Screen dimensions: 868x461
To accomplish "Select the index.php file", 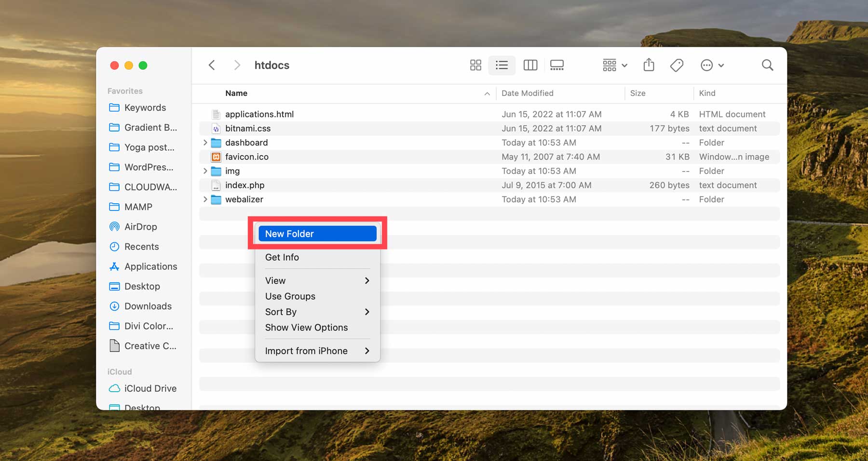I will [244, 185].
